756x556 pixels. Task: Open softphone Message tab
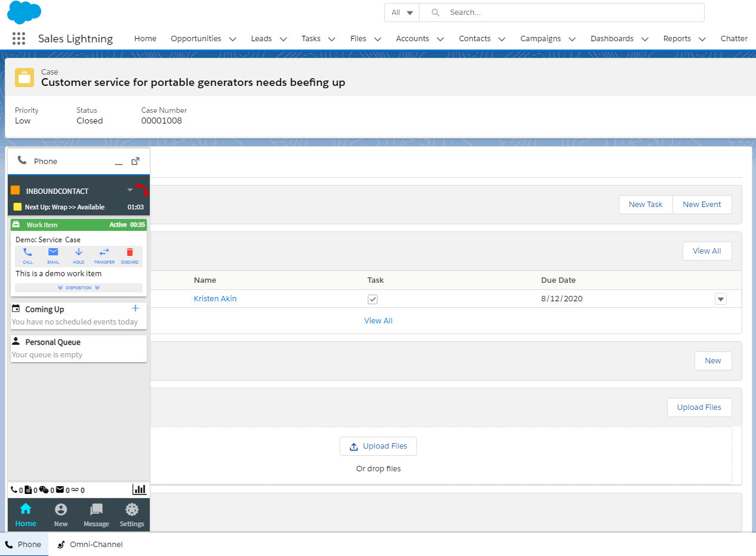[x=96, y=515]
